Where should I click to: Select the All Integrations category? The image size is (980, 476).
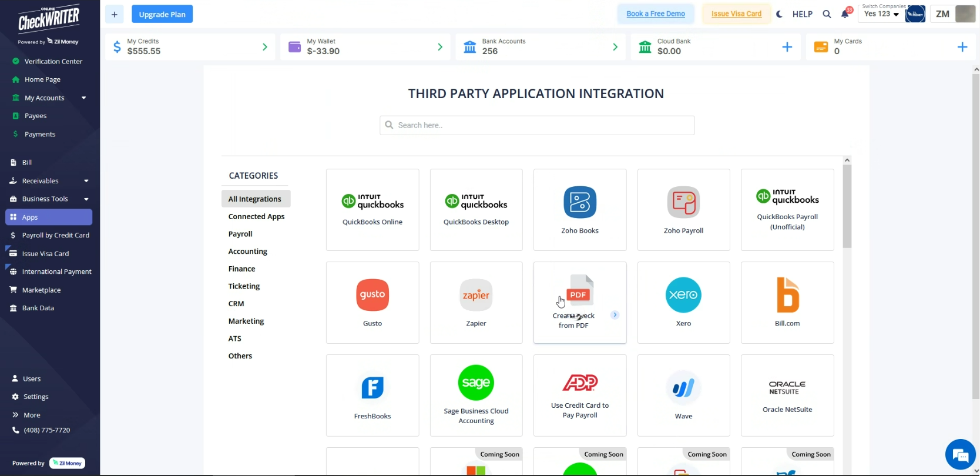256,199
